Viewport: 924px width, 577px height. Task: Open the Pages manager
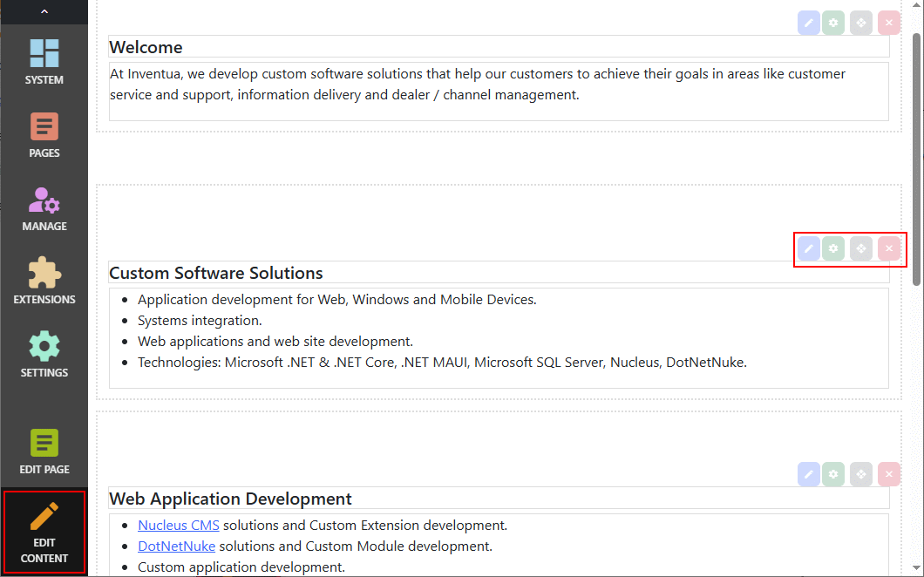click(x=44, y=135)
